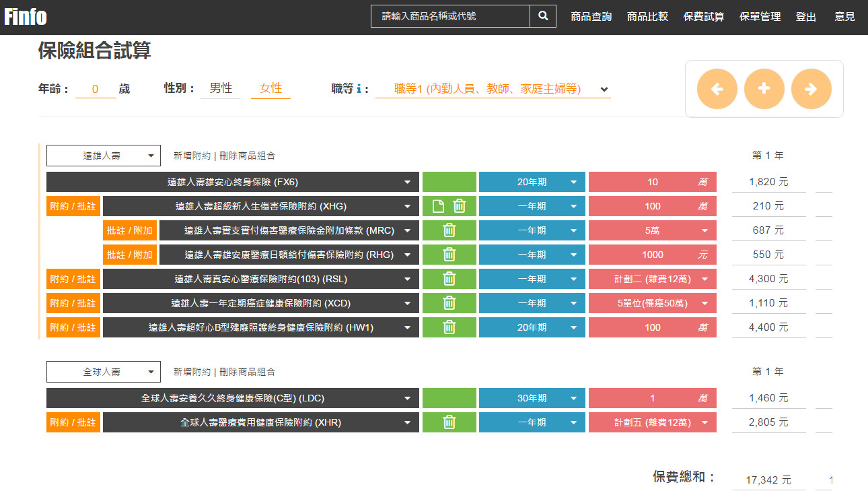The height and width of the screenshot is (491, 868).
Task: Delete the RSL rider with trash icon
Action: 449,279
